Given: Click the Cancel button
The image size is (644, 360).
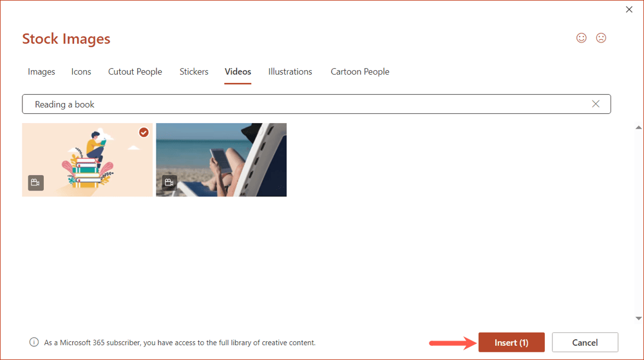Looking at the screenshot, I should tap(585, 343).
